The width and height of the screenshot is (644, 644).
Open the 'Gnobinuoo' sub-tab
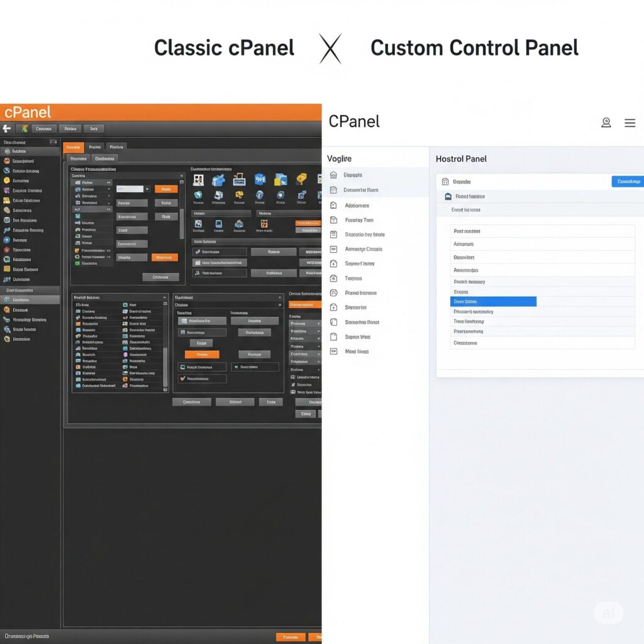tap(105, 158)
